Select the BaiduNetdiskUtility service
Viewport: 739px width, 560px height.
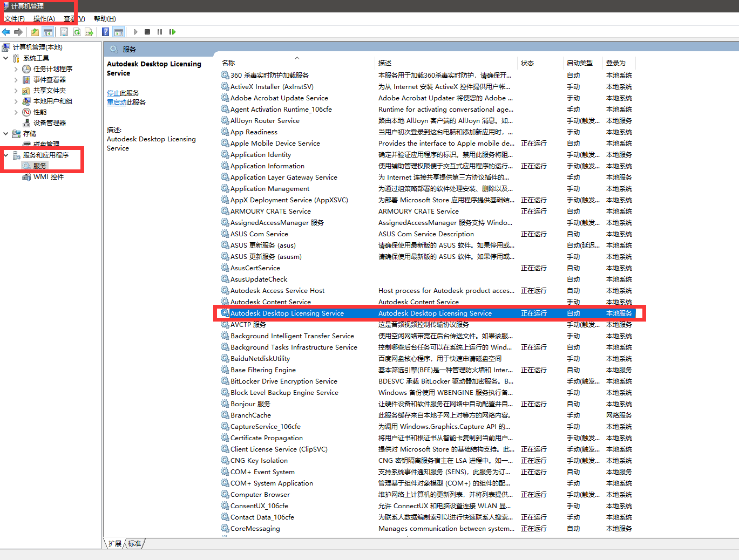428,359
